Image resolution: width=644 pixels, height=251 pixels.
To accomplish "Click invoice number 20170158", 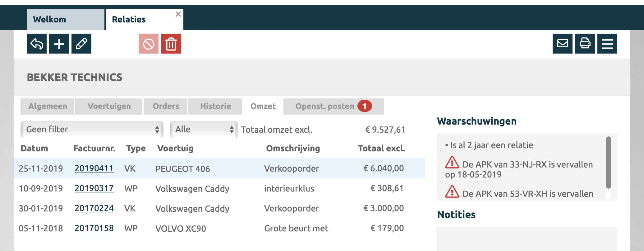I will [94, 228].
